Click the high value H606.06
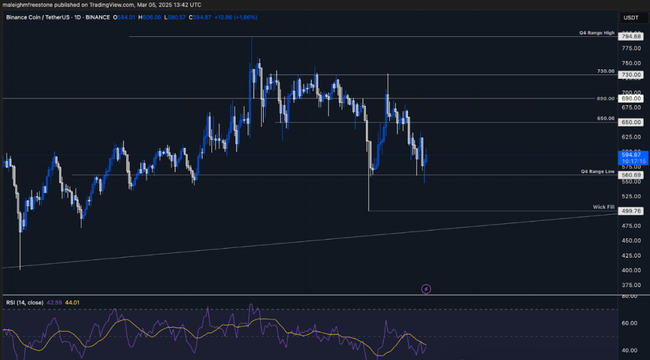The image size is (650, 360). coord(150,17)
